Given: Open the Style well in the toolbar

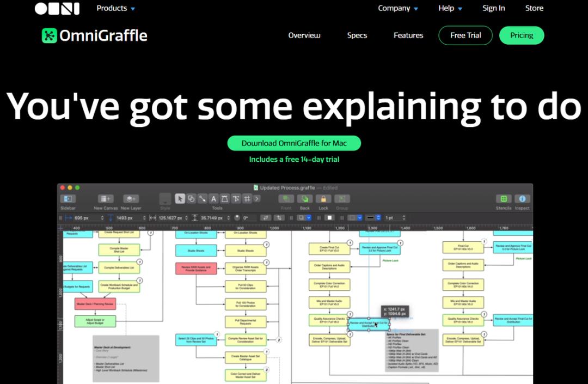Looking at the screenshot, I should tap(165, 199).
